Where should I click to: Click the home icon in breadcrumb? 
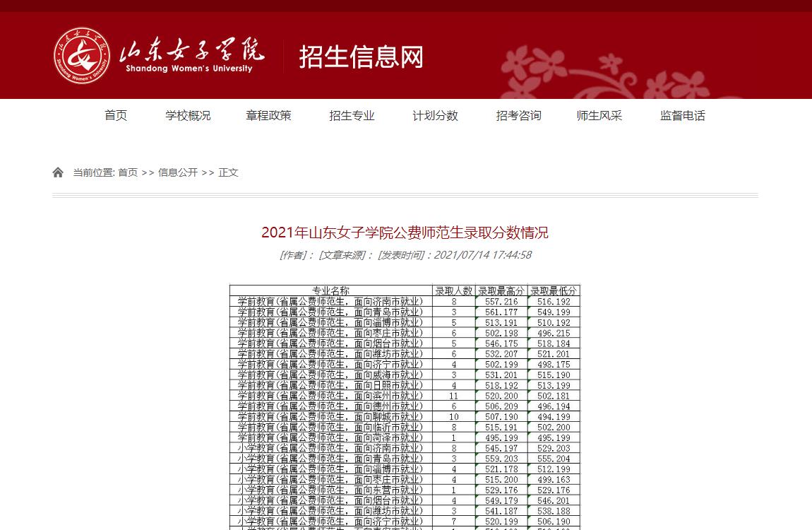[x=58, y=172]
